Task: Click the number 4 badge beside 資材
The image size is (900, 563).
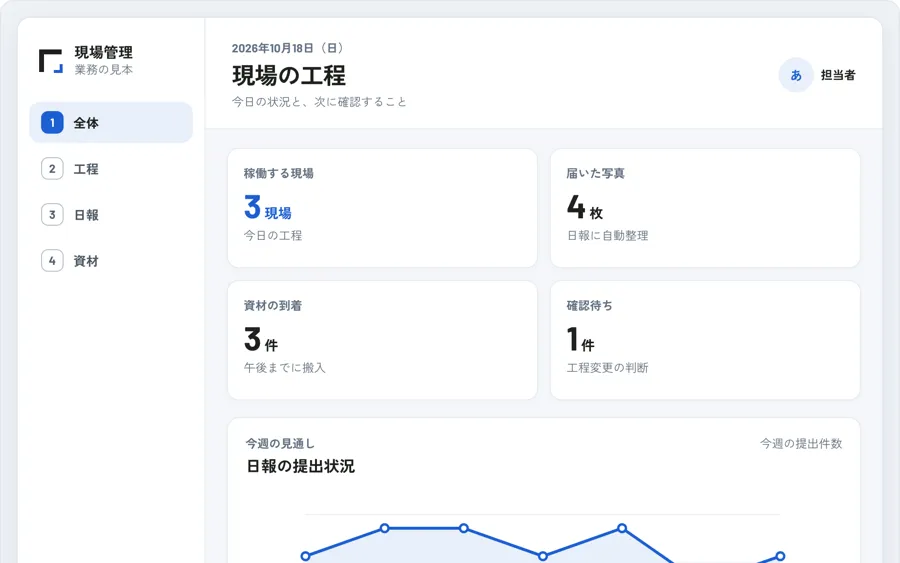Action: click(x=52, y=261)
